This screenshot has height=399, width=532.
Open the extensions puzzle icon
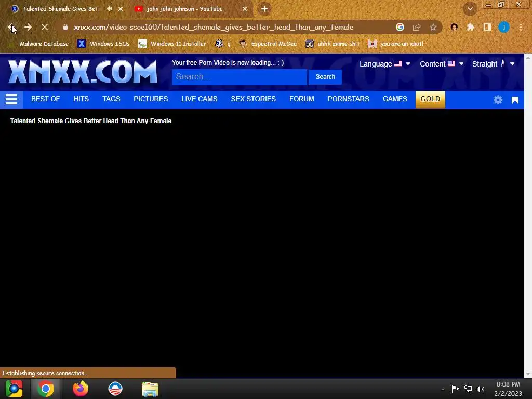(470, 28)
